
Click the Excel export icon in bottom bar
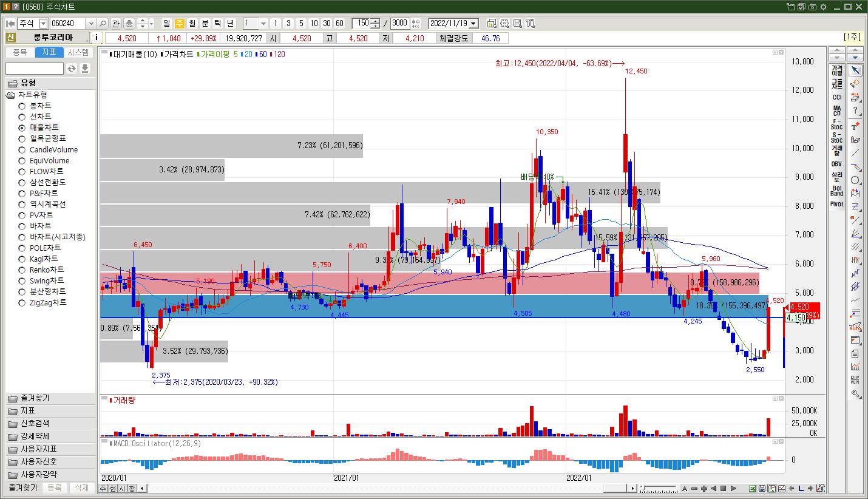(x=753, y=489)
